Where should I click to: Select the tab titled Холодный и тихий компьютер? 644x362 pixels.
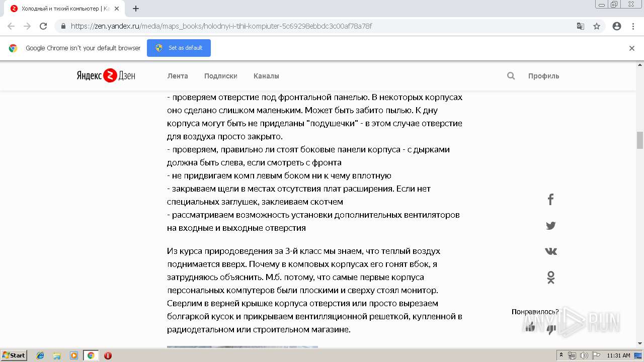pos(65,9)
